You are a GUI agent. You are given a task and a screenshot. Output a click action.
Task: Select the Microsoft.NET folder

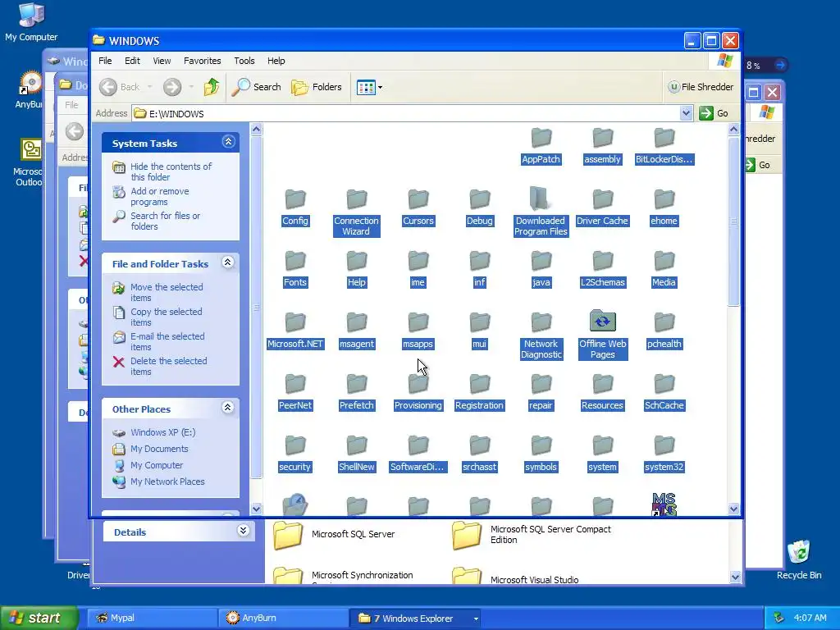pyautogui.click(x=295, y=331)
